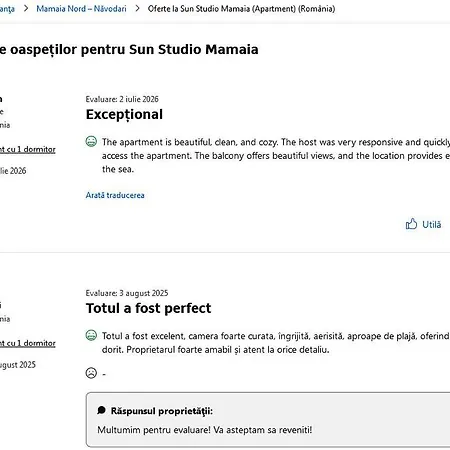This screenshot has width=450, height=450.
Task: Click the speech bubble icon in property response
Action: click(101, 410)
